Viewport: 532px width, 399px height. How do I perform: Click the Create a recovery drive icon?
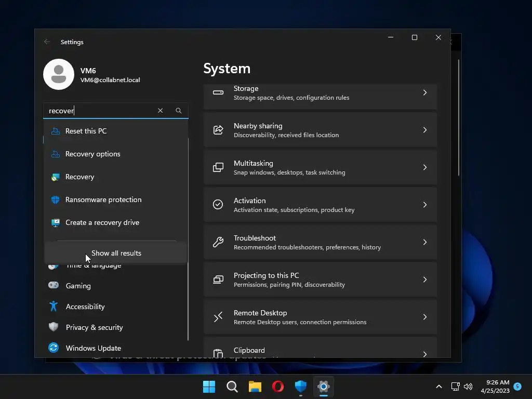click(55, 222)
